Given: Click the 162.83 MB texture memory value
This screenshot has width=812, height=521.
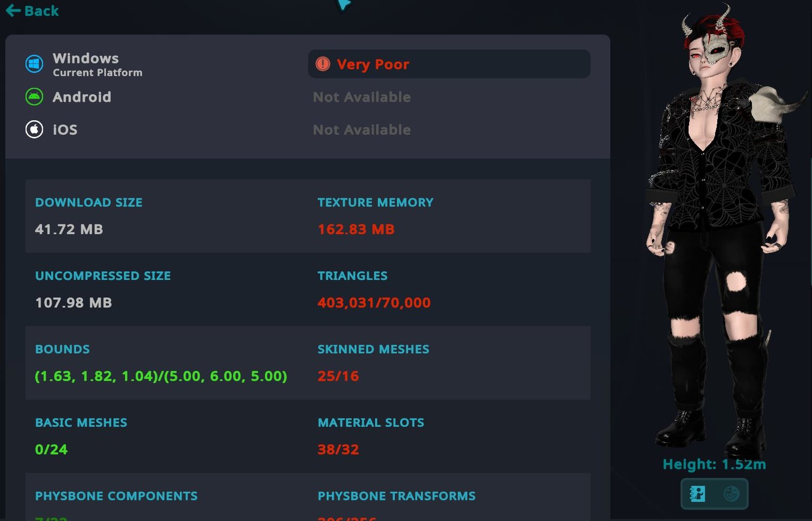Looking at the screenshot, I should pos(356,229).
